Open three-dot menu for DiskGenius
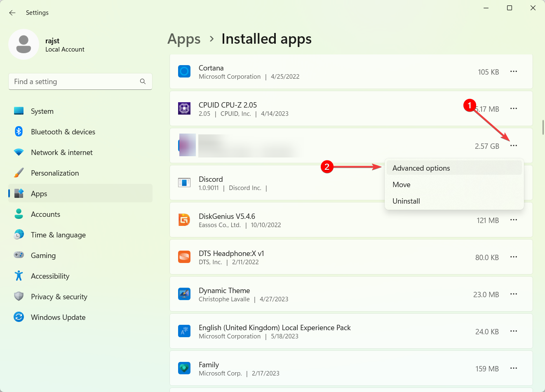 point(513,220)
